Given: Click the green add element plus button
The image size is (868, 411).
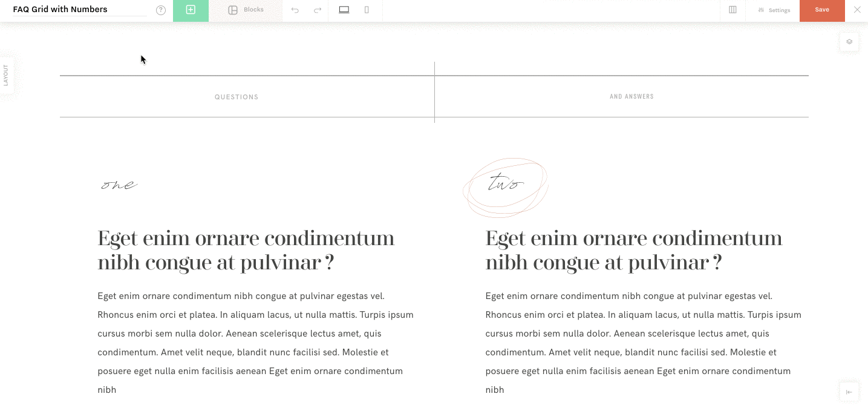Looking at the screenshot, I should [x=191, y=10].
